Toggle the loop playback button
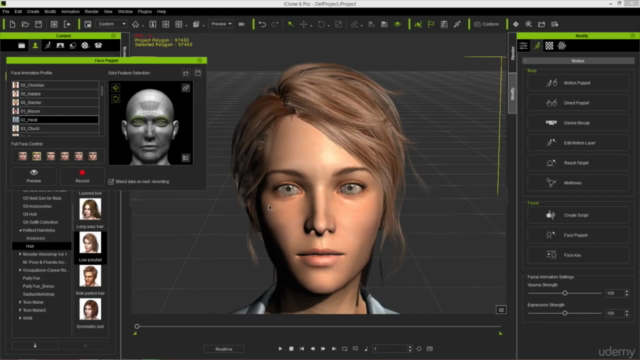Image resolution: width=640 pixels, height=360 pixels. [x=345, y=349]
